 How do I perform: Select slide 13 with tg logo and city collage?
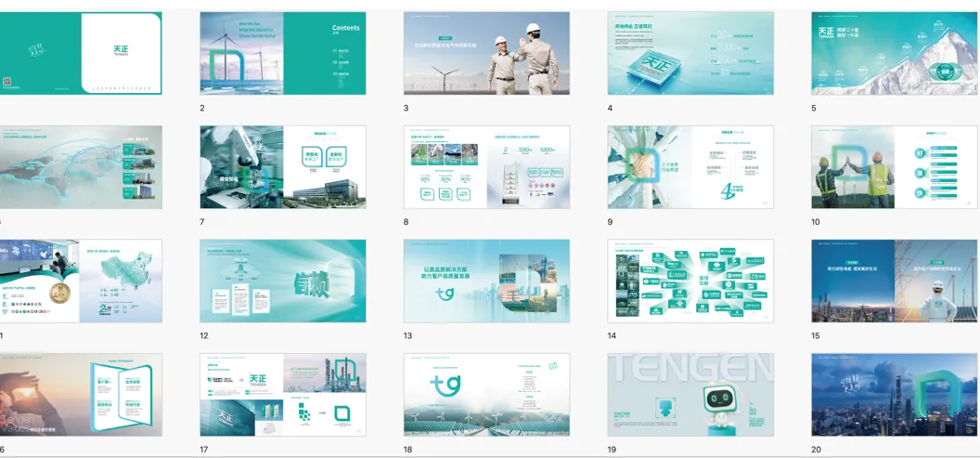(x=487, y=281)
